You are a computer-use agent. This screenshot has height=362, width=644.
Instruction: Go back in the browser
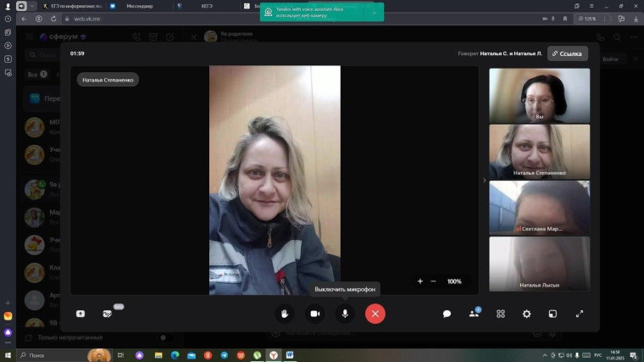click(x=25, y=19)
